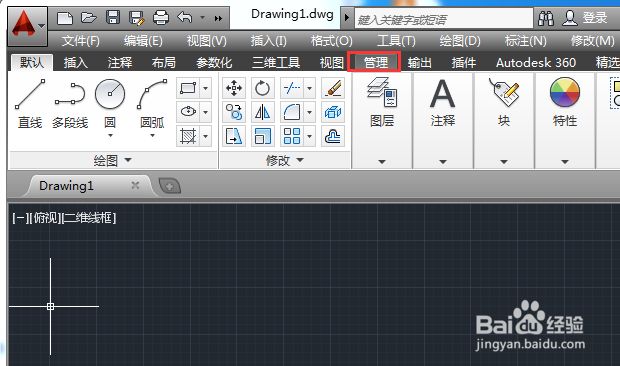Screen dimensions: 620x366
Task: Open the 特性 properties color wheel button
Action: (565, 103)
